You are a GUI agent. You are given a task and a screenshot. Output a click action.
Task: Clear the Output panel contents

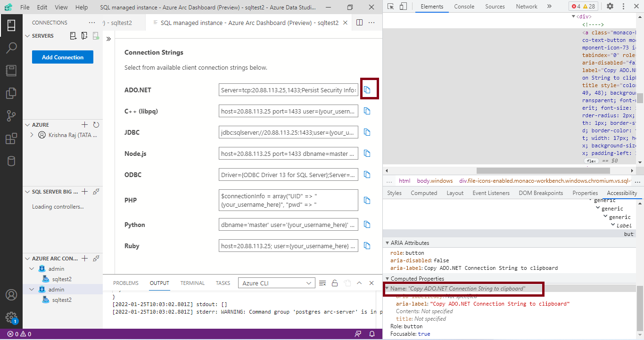tap(322, 283)
